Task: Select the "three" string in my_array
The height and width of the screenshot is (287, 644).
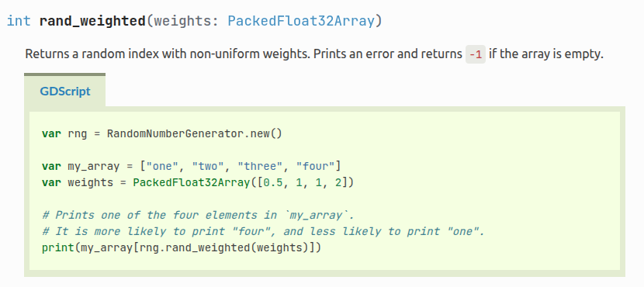Action: pyautogui.click(x=260, y=166)
